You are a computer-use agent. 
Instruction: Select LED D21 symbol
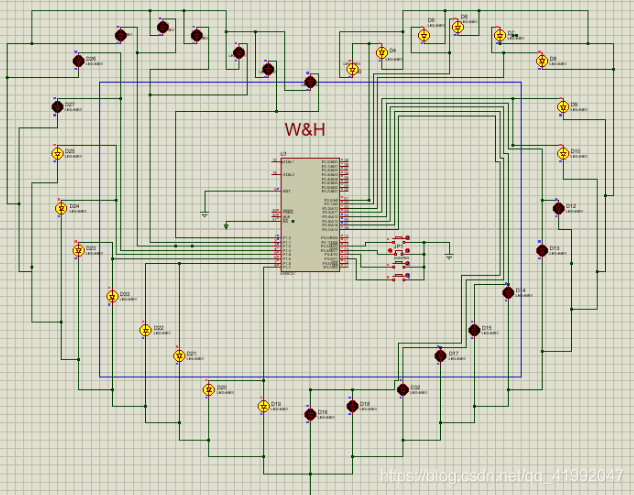[x=179, y=355]
